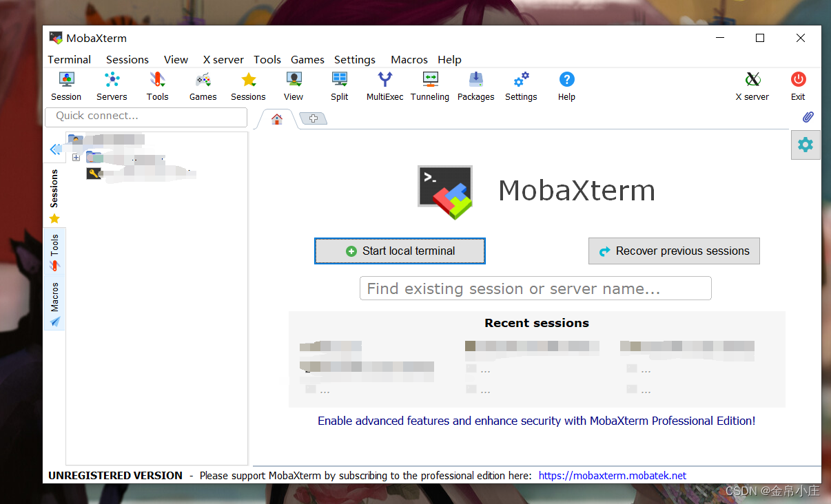Select the Tools vertical side tab

pos(54,252)
